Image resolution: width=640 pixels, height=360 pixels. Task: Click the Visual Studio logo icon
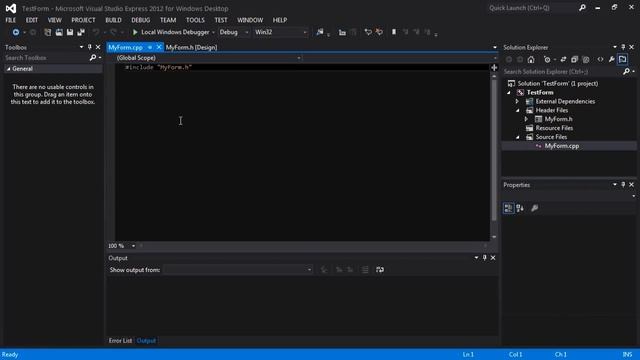(11, 8)
